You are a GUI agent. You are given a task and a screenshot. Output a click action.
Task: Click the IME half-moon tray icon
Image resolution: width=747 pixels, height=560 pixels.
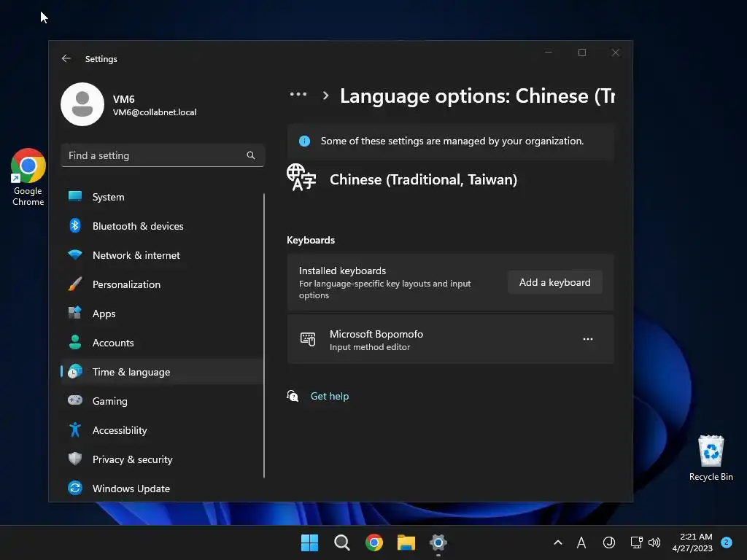(x=609, y=542)
